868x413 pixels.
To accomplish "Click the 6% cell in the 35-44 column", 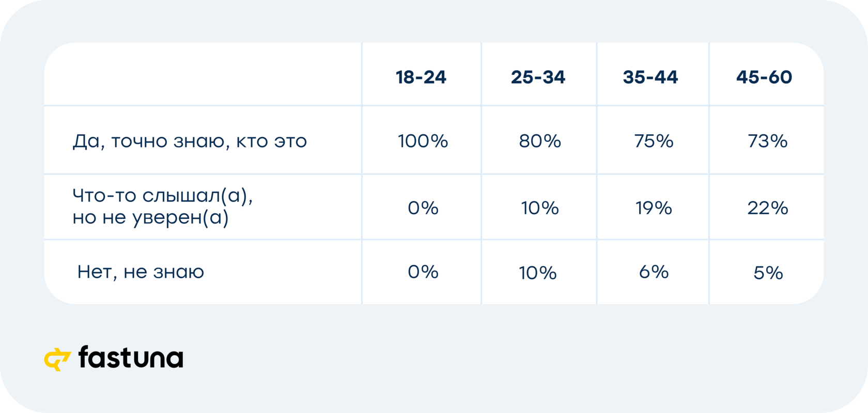I will point(654,272).
